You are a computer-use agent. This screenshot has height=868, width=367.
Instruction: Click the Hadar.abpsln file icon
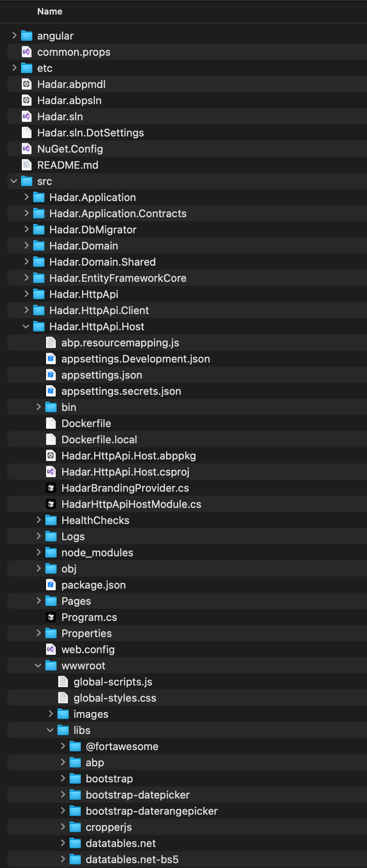pyautogui.click(x=27, y=100)
